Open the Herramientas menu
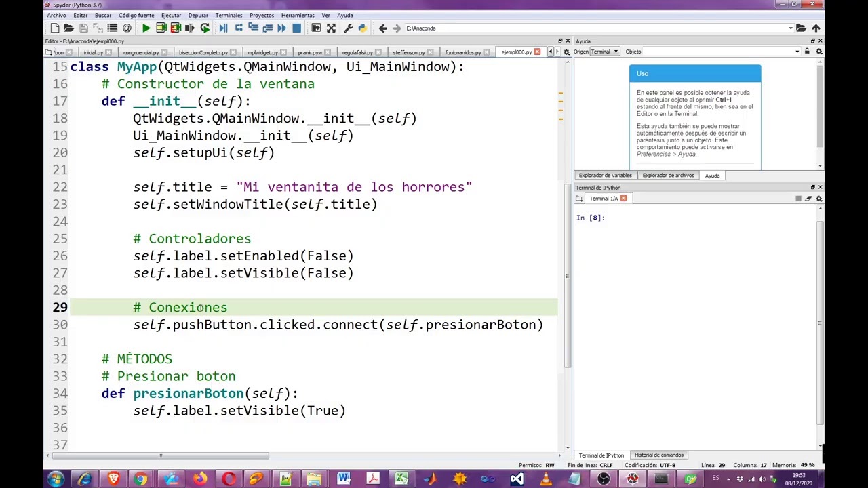Image resolution: width=868 pixels, height=488 pixels. tap(298, 15)
